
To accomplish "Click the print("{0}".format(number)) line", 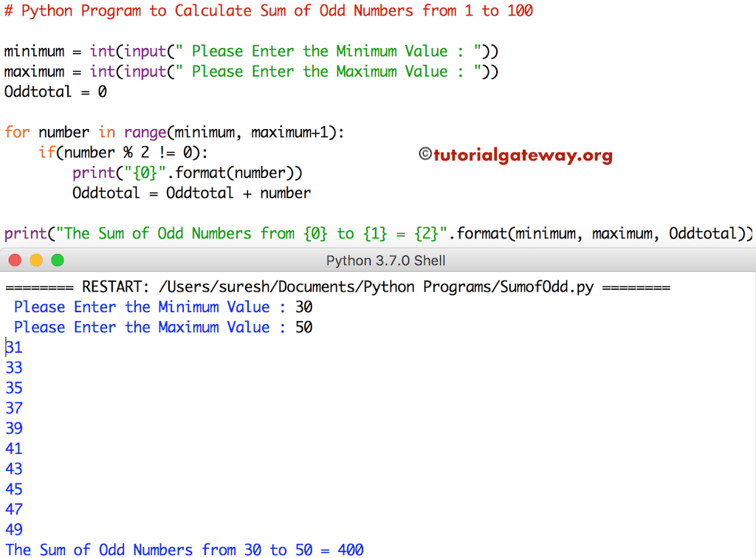I will 188,173.
